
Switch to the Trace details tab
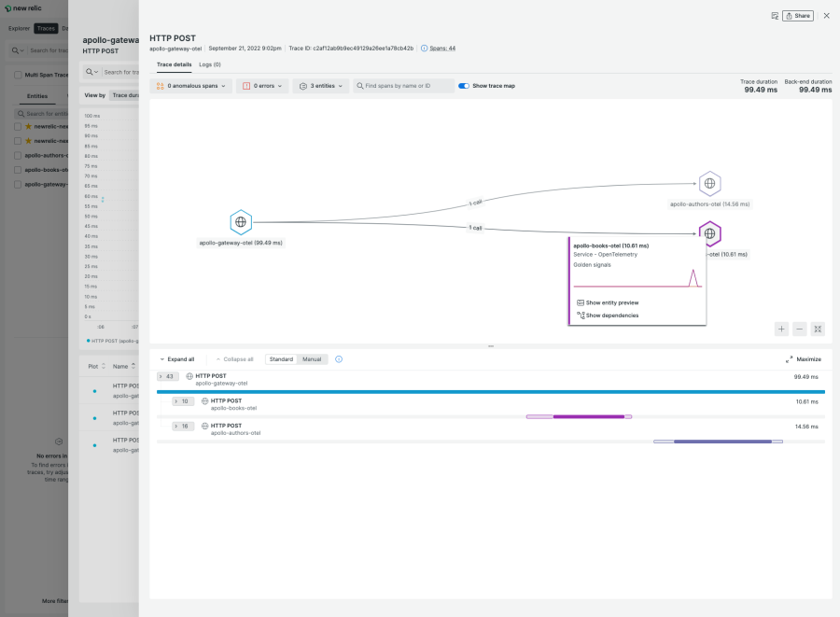tap(175, 64)
